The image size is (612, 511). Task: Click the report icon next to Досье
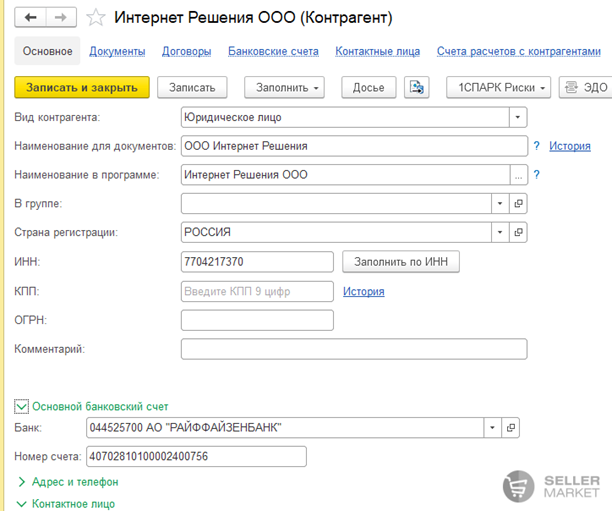click(417, 88)
